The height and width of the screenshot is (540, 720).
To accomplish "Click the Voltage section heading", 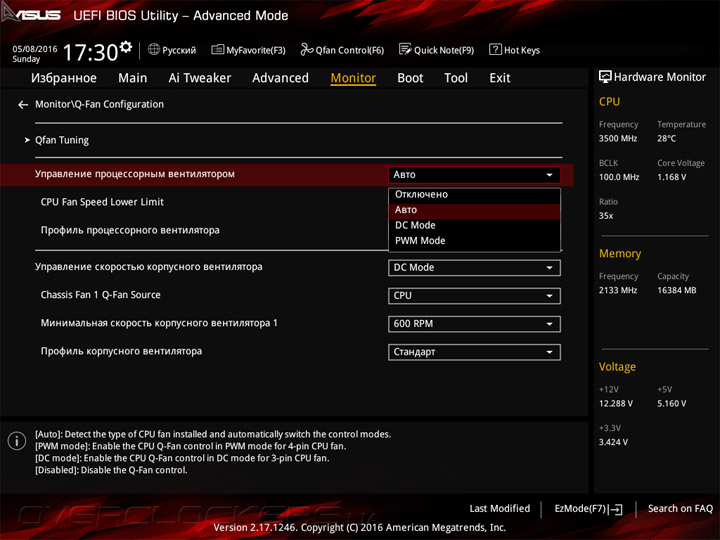I will (x=618, y=367).
